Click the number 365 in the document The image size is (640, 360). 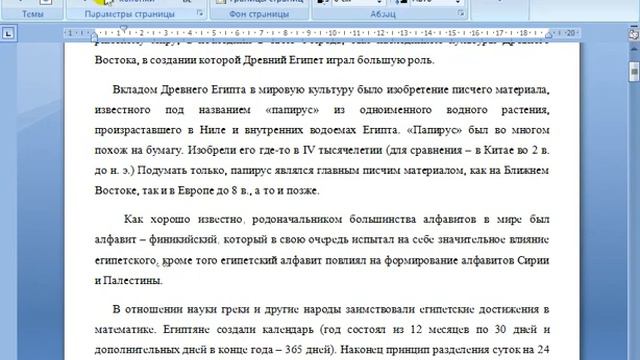[293, 350]
